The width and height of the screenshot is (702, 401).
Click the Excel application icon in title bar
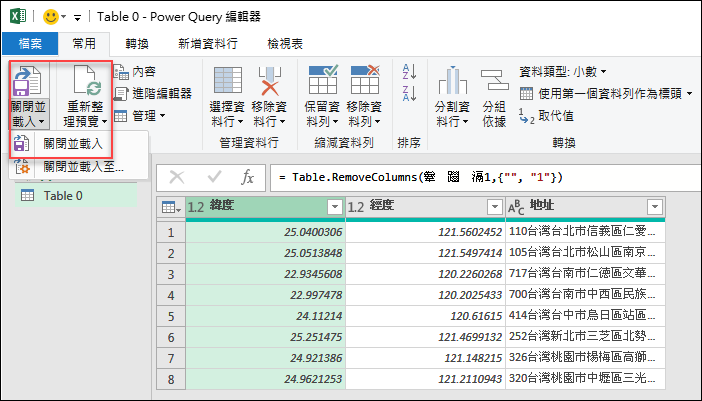(x=18, y=17)
